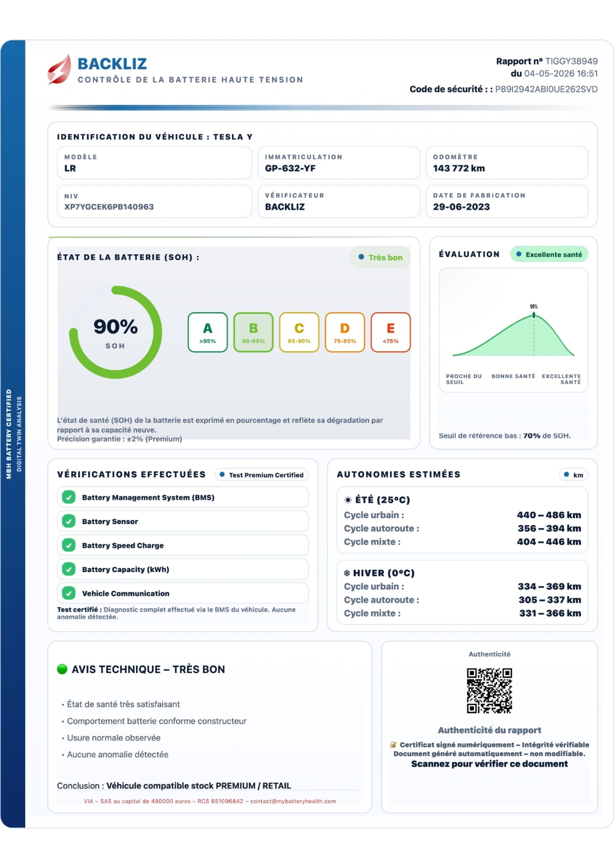Select the grade C (85-90%) box
Image resolution: width=614 pixels, height=868 pixels.
click(299, 332)
